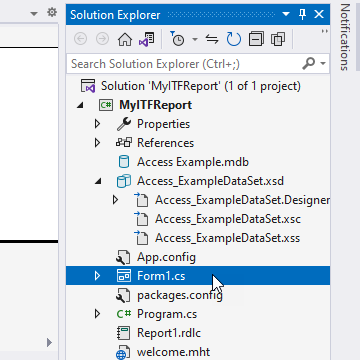Viewport: 360px width, 360px height.
Task: Click the config icon of packages.config
Action: [x=123, y=295]
